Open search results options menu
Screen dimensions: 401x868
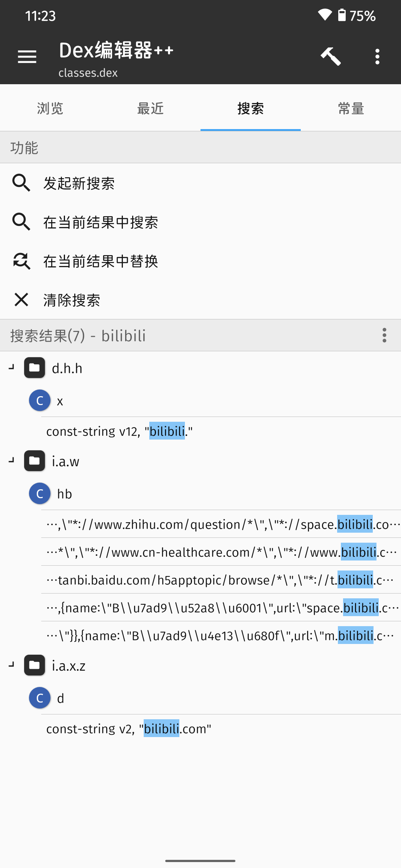[x=384, y=335]
